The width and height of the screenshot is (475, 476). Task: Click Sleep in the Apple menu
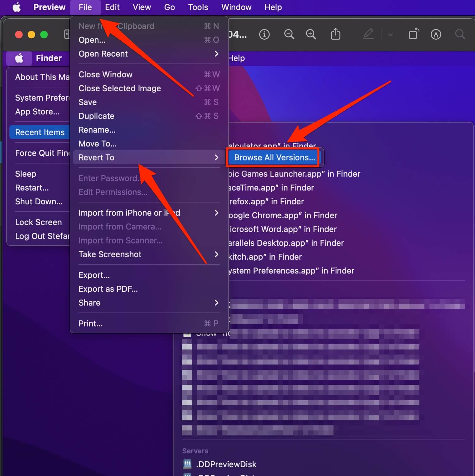pyautogui.click(x=25, y=174)
